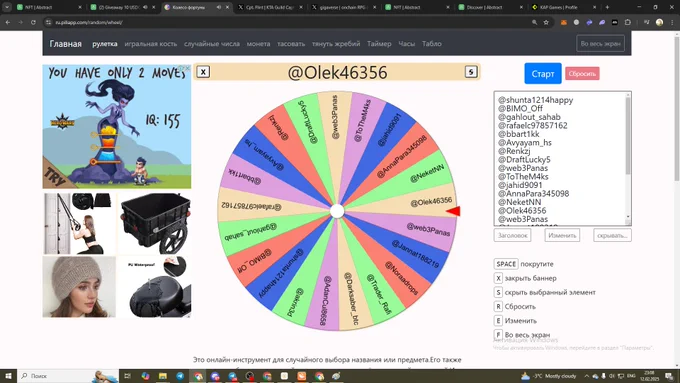This screenshot has width=680, height=383.
Task: Click the S key hint скрыть элемент
Action: 498,292
